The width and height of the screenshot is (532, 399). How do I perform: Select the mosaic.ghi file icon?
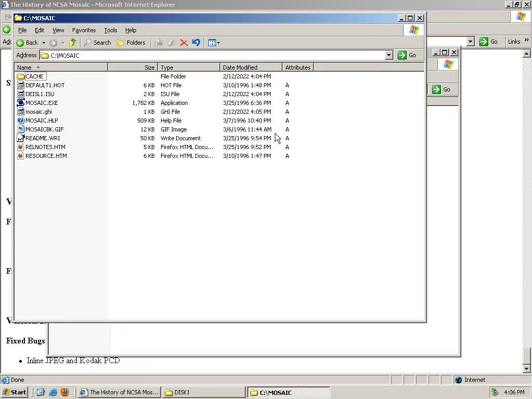[x=21, y=112]
